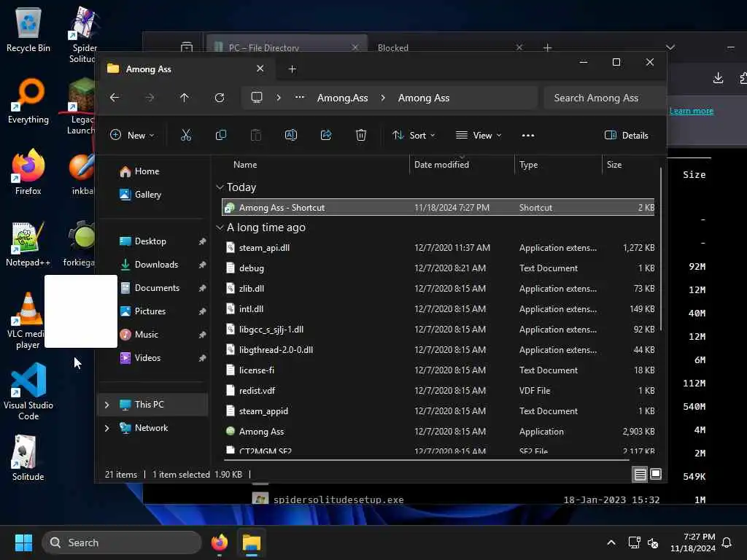Open the address bar ellipsis breadcrumb
The height and width of the screenshot is (560, 747).
click(x=300, y=97)
